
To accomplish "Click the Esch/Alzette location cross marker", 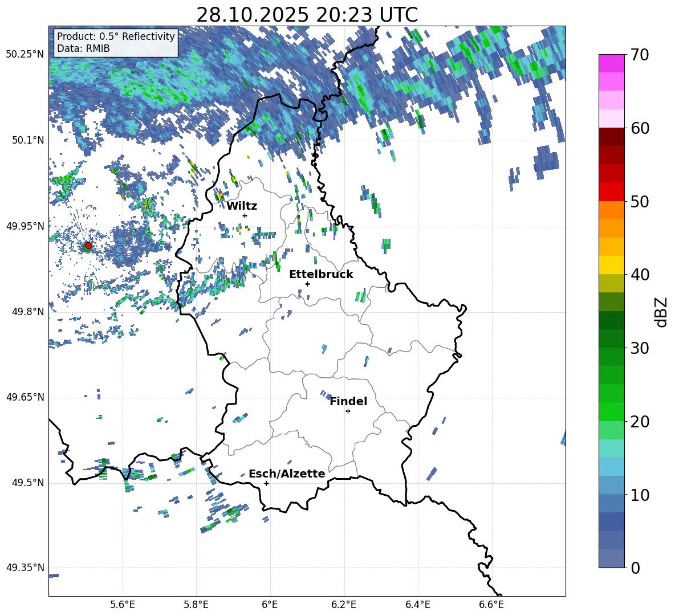I will (x=266, y=483).
